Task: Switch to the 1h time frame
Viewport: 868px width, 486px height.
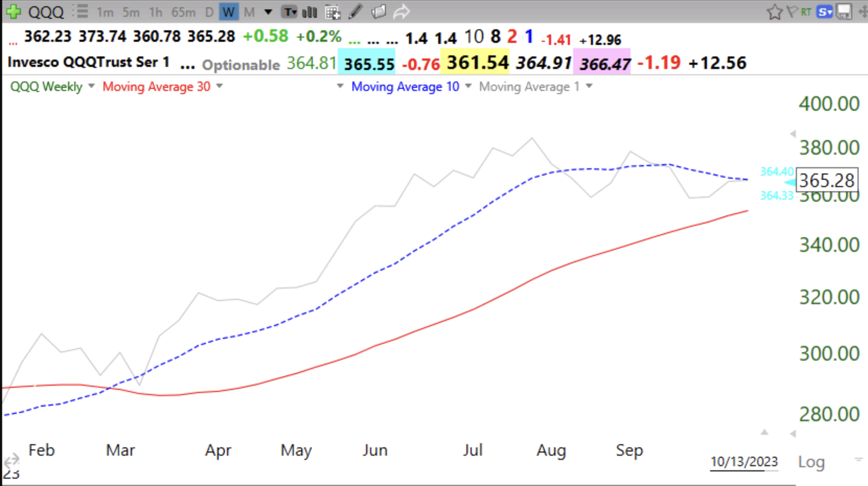Action: click(155, 12)
